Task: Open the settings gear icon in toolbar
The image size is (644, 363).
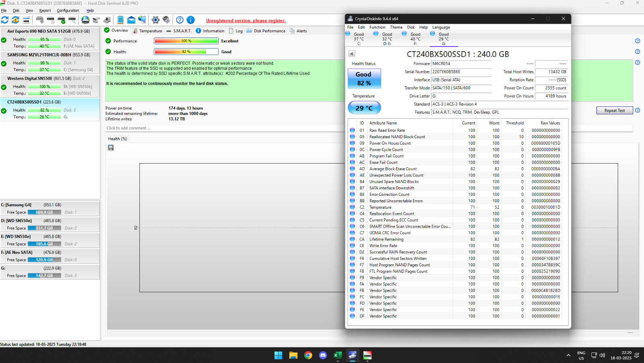Action: pos(155,20)
